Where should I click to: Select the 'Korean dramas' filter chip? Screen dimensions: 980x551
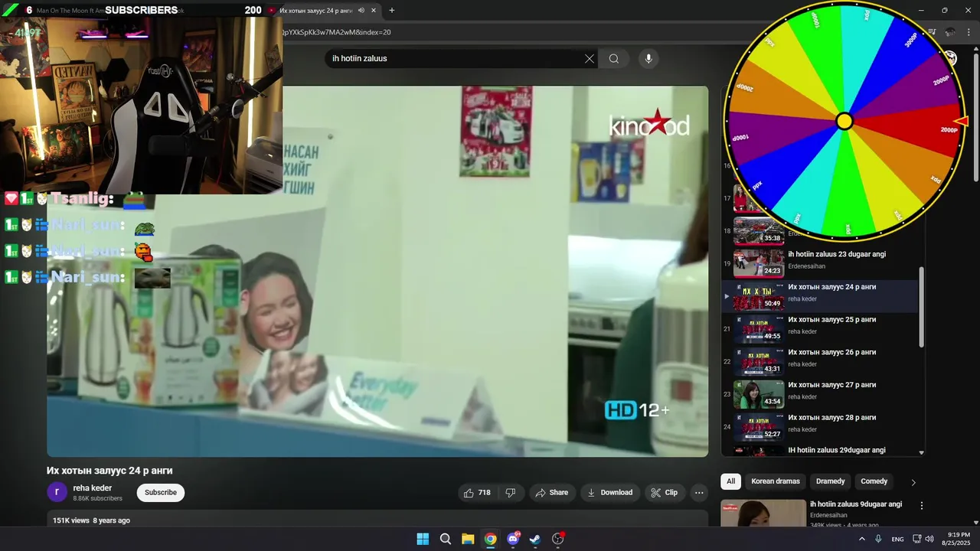[776, 481]
